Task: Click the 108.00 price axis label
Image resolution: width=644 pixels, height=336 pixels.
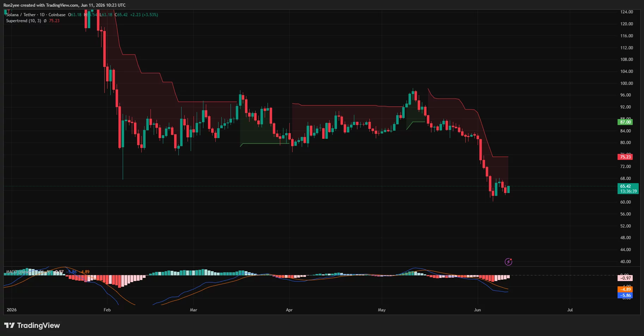Action: [627, 60]
